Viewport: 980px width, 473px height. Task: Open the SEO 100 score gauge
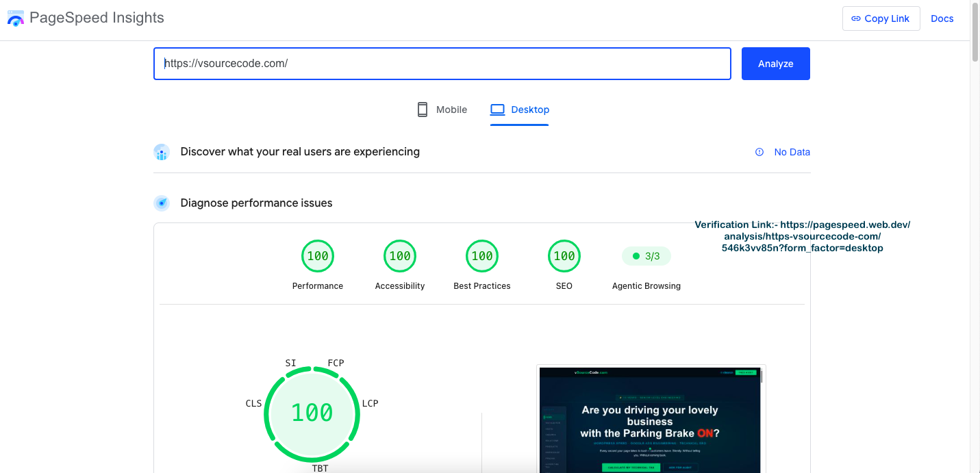pos(564,256)
